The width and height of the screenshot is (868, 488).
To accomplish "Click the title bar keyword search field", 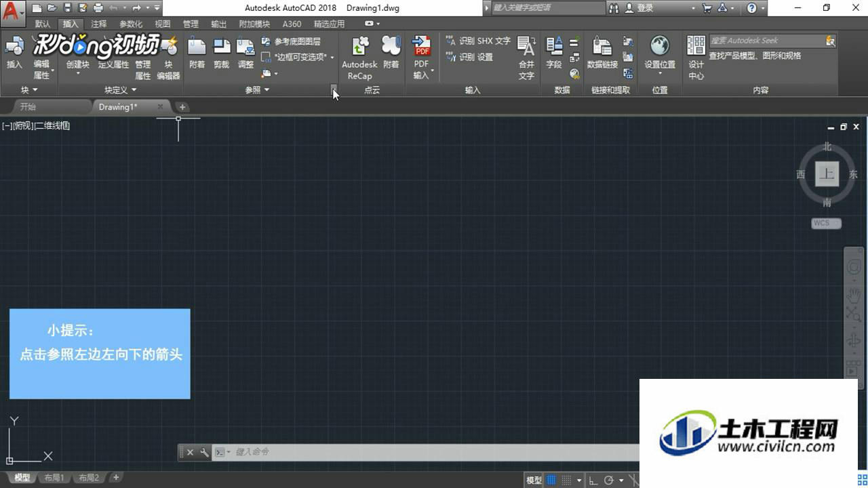I will (547, 8).
